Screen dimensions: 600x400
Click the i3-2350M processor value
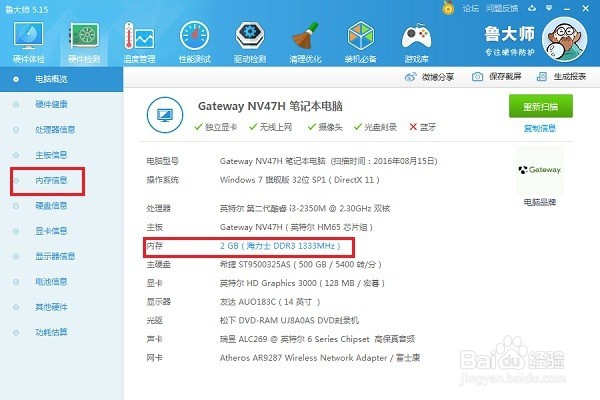(305, 209)
